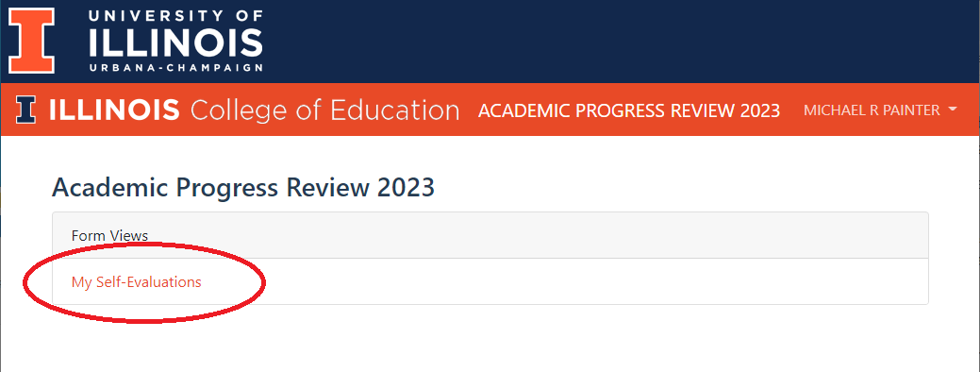Click the URBANA-CHAMPAIGN text under the wordmark

[x=175, y=68]
